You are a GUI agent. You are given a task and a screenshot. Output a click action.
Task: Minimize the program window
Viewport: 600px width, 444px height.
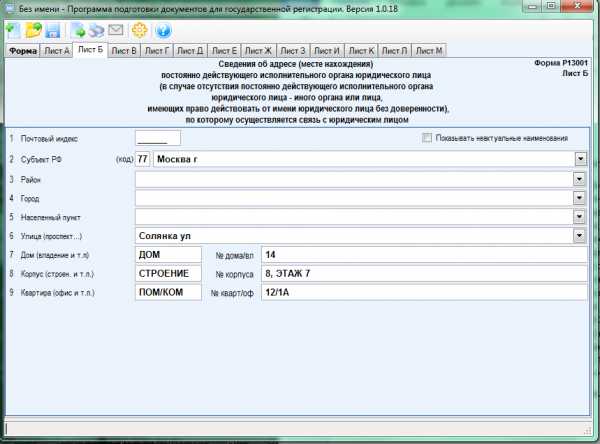[533, 7]
